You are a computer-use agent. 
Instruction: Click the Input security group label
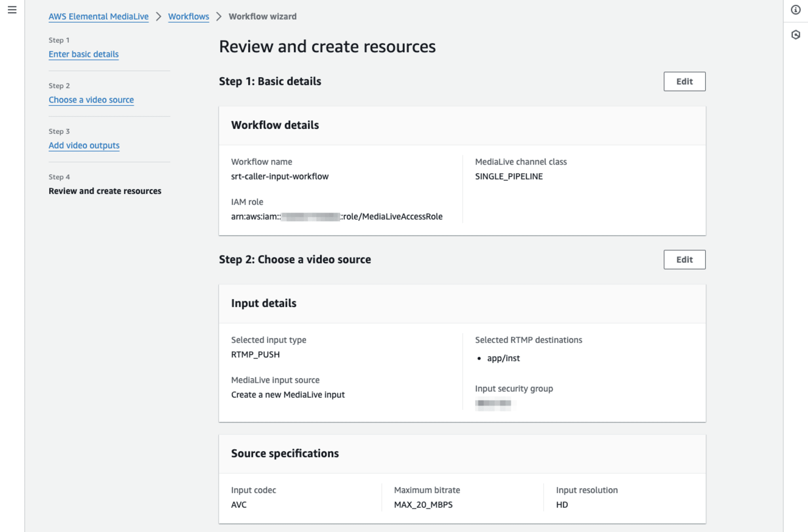(514, 389)
